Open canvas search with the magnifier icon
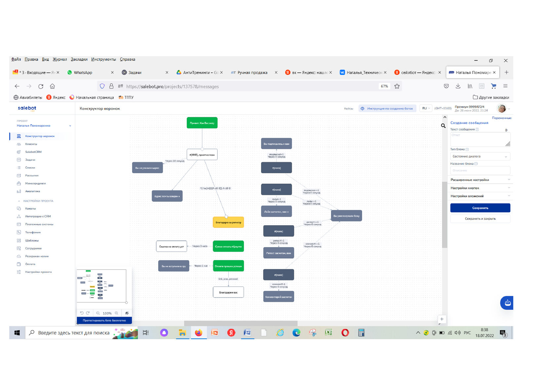Image resolution: width=555 pixels, height=392 pixels. [443, 126]
